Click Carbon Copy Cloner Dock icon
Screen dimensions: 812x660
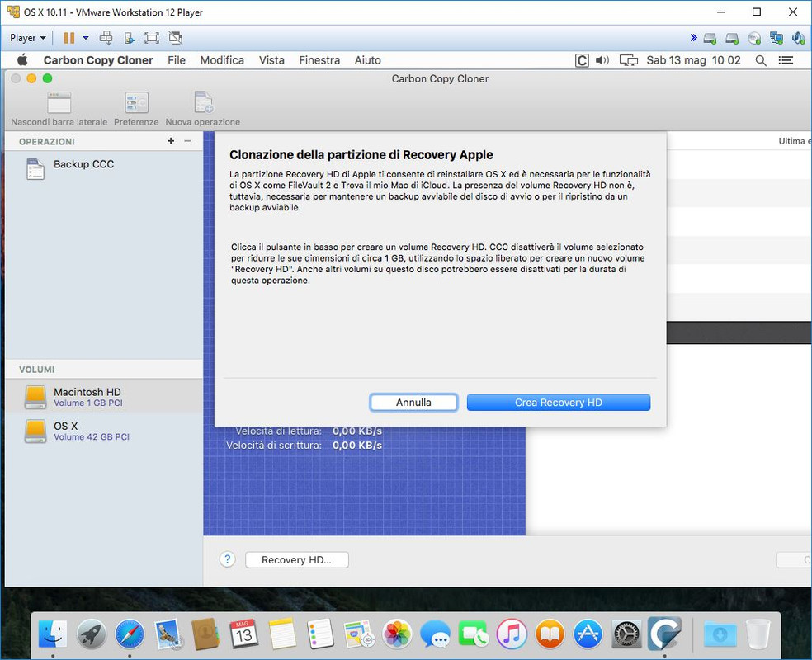(665, 634)
